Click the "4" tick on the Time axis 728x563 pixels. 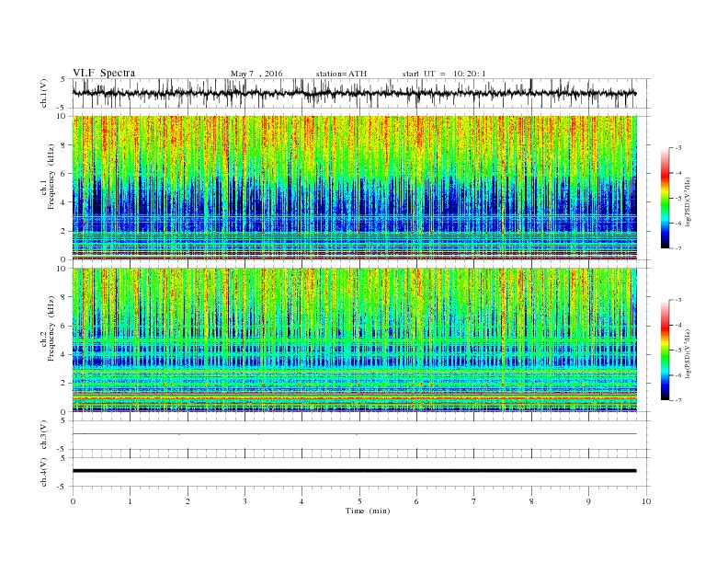coord(301,501)
